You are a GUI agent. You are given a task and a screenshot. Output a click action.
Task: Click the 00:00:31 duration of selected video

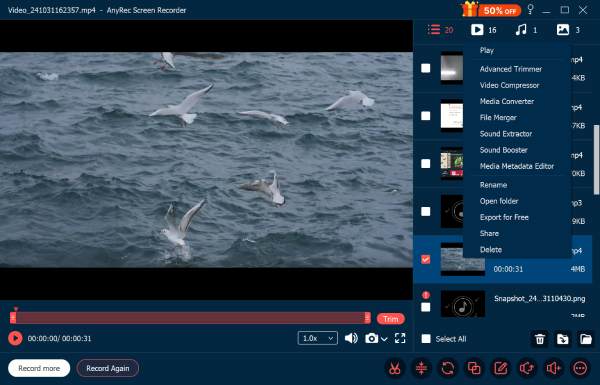(x=508, y=269)
